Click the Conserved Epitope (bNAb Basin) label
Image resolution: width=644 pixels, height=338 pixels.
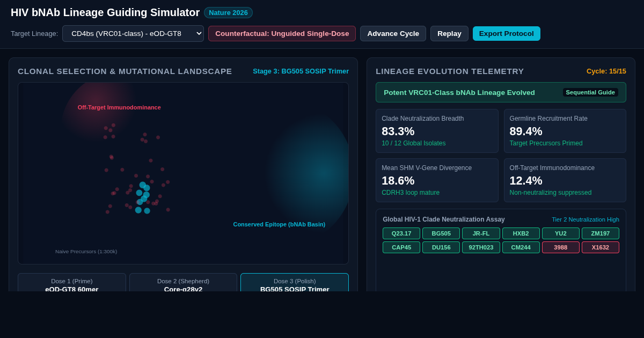click(x=279, y=224)
